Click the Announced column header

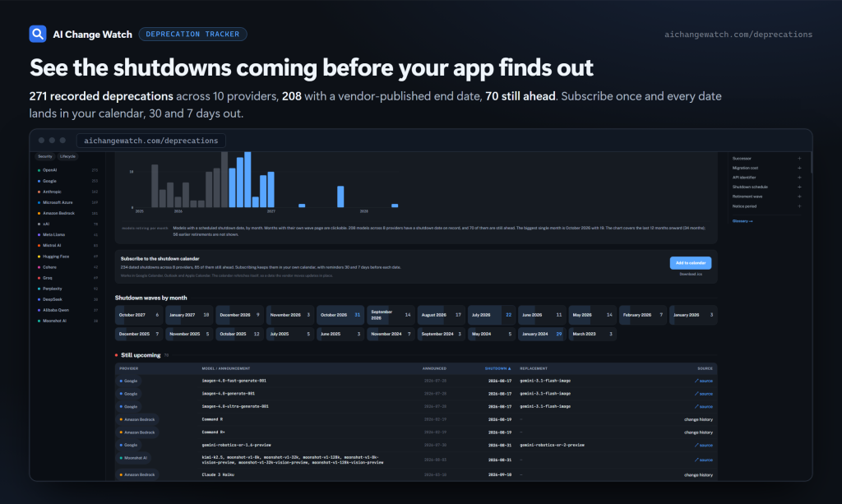pyautogui.click(x=434, y=368)
